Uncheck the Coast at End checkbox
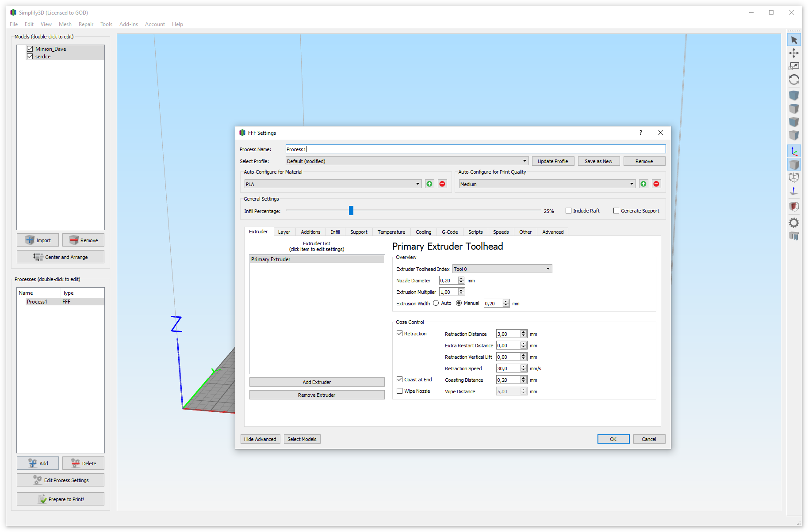808x532 pixels. pos(399,380)
